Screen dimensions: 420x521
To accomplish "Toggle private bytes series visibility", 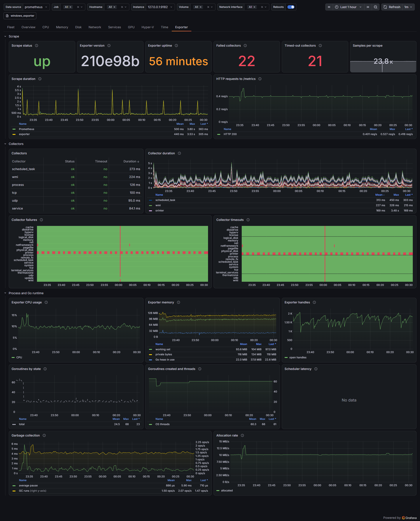I will click(164, 354).
